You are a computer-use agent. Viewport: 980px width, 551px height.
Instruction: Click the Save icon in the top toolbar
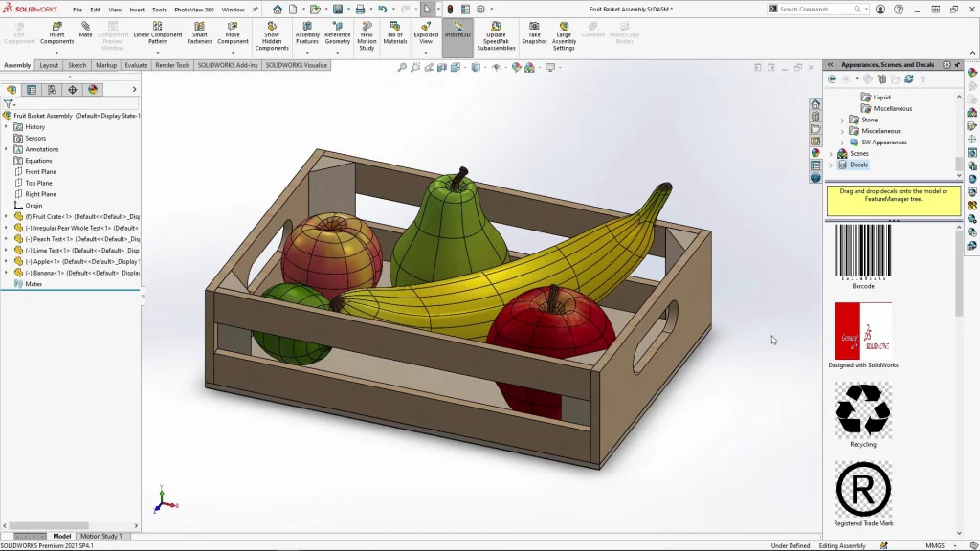click(x=337, y=10)
